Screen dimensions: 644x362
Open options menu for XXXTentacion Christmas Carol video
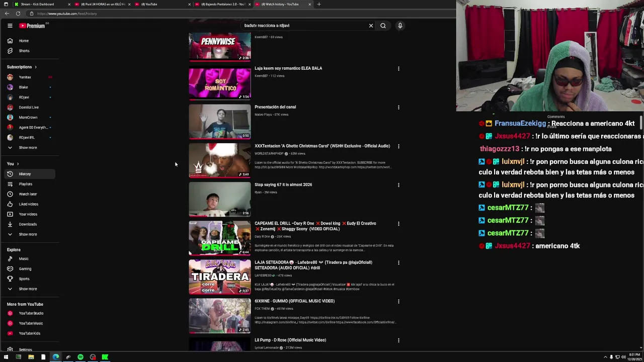pos(398,146)
